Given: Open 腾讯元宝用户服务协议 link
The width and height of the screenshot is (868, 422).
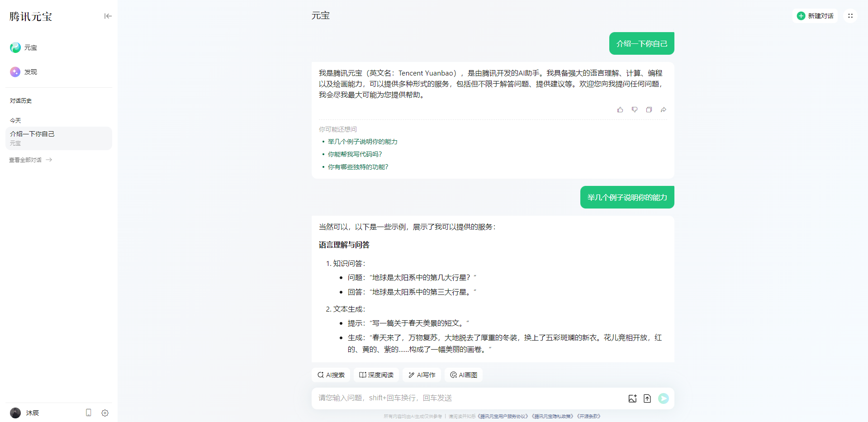Looking at the screenshot, I should [503, 417].
